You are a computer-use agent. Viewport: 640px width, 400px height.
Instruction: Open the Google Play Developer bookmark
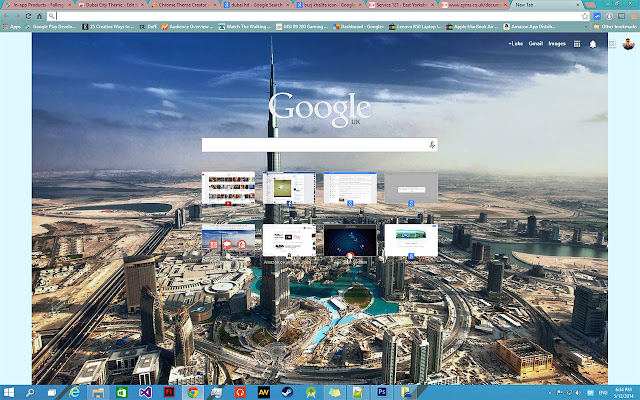(x=51, y=27)
